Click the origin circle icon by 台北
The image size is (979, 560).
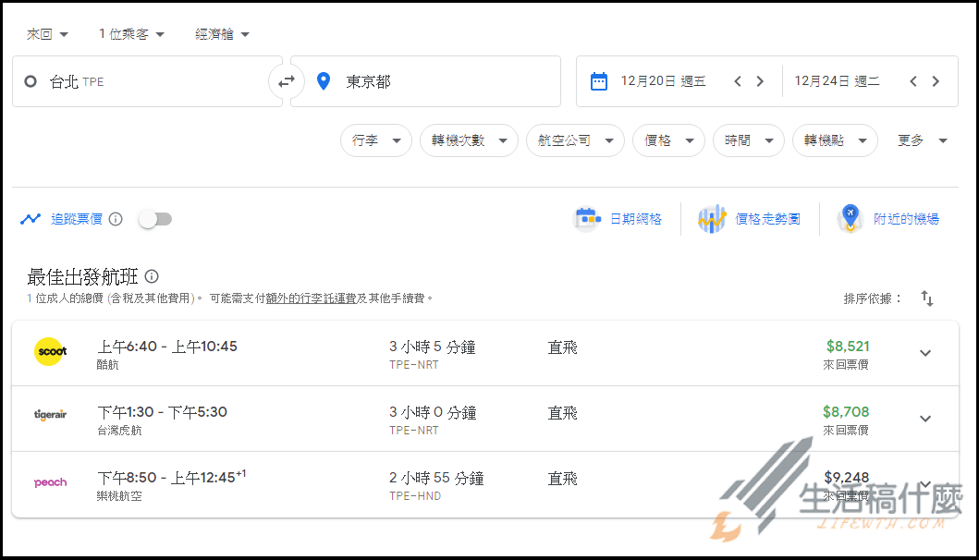click(30, 82)
